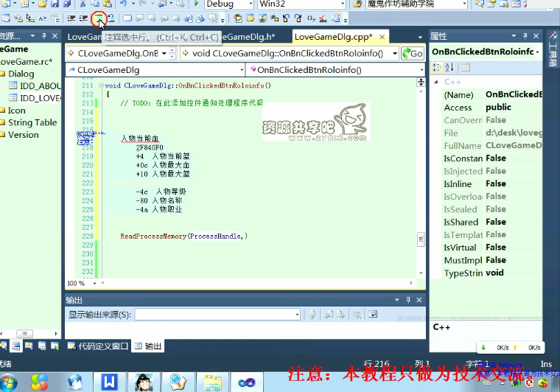Click the green Start Debugging icon
Screen dimensions: 560x392
(x=196, y=4)
